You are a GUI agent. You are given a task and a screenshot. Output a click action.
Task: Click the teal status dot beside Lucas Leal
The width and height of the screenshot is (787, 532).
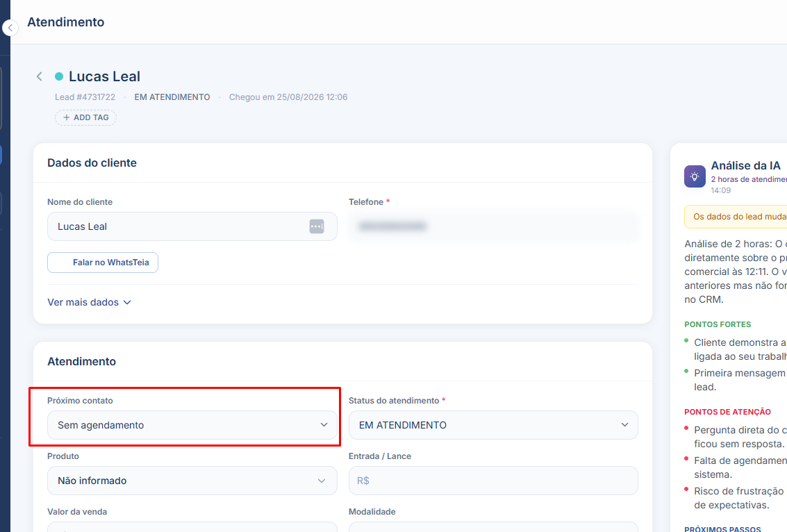point(59,76)
